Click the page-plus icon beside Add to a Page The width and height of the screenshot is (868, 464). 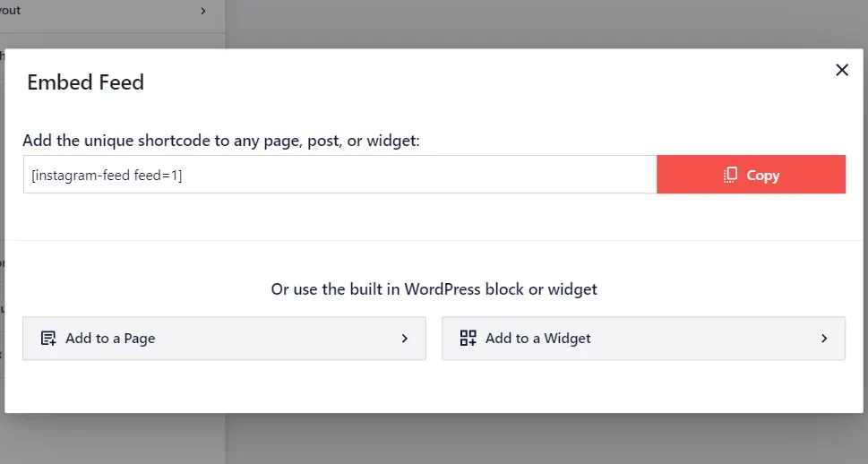click(48, 339)
